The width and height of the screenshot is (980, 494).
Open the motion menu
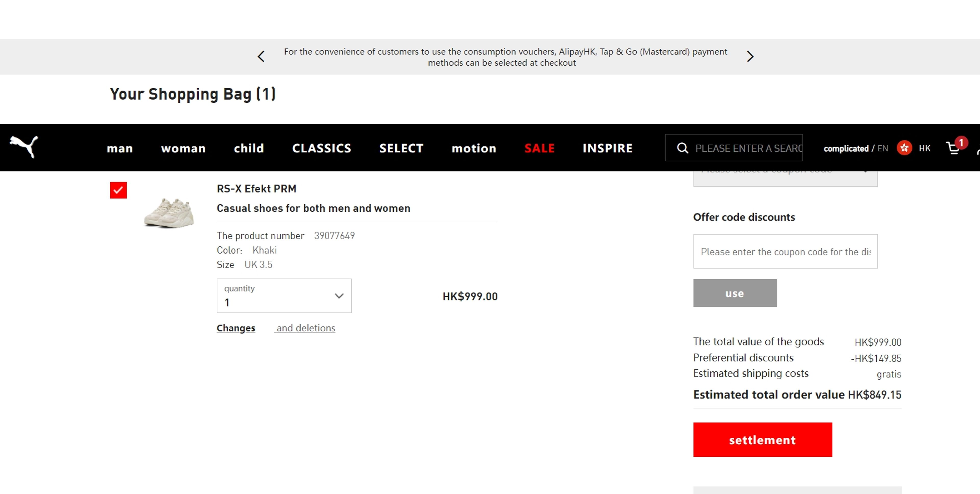[x=474, y=148]
